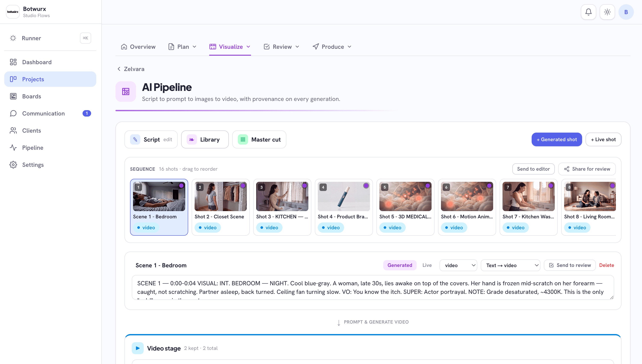Screen dimensions: 642x364
Task: Click the Communication unread badge
Action: [x=87, y=113]
